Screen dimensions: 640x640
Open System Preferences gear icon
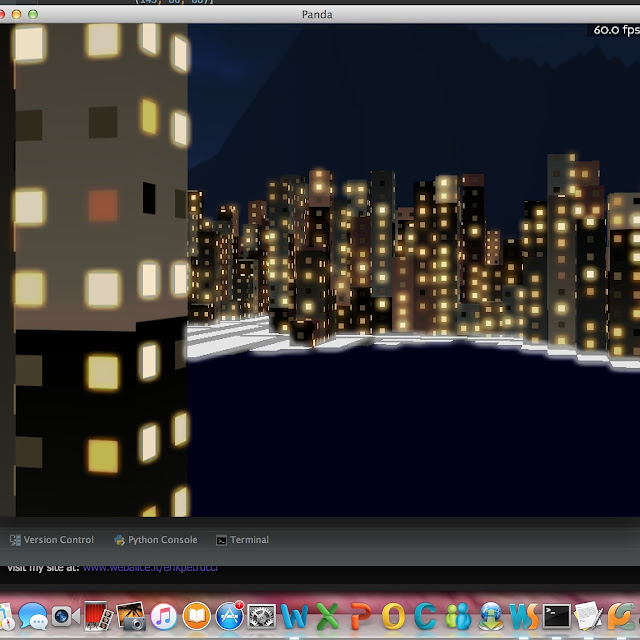262,616
